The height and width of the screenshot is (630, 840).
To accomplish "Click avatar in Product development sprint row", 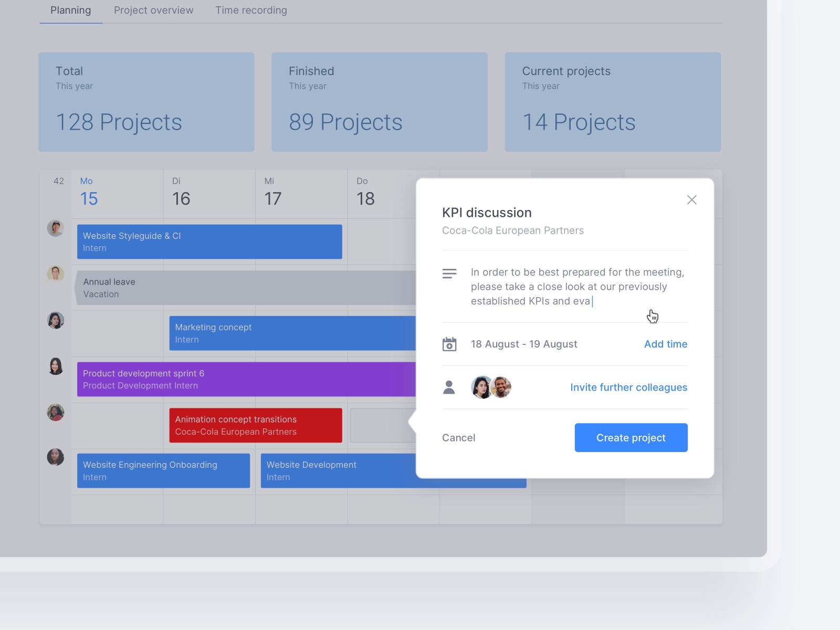I will [x=56, y=366].
